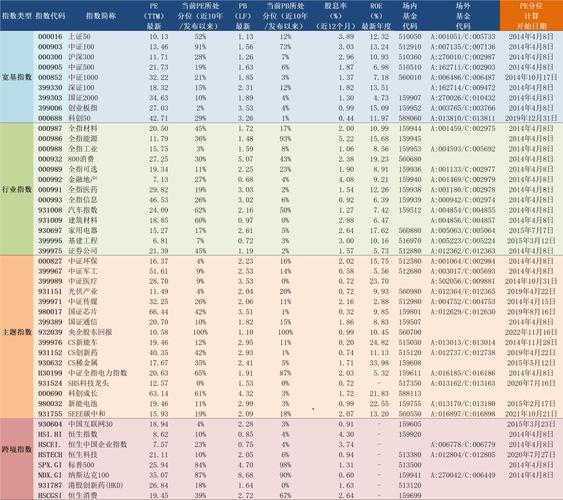This screenshot has height=500, width=563.
Task: Select the 主题指数 category cell
Action: (x=17, y=332)
